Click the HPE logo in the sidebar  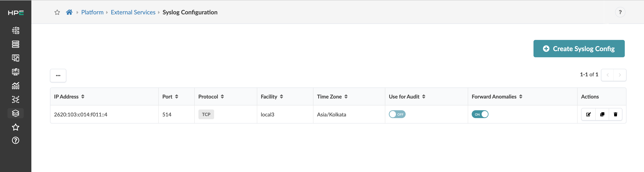coord(16,13)
